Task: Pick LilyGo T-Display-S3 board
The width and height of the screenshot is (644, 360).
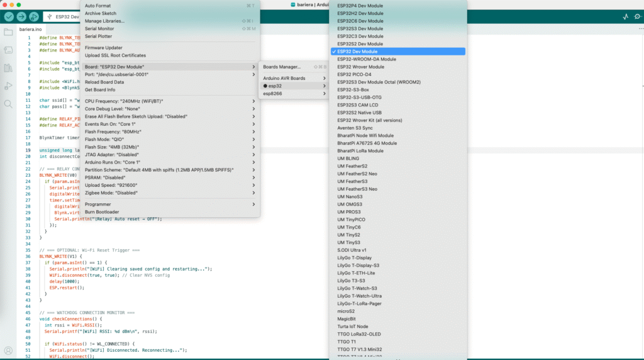Action: click(398, 266)
